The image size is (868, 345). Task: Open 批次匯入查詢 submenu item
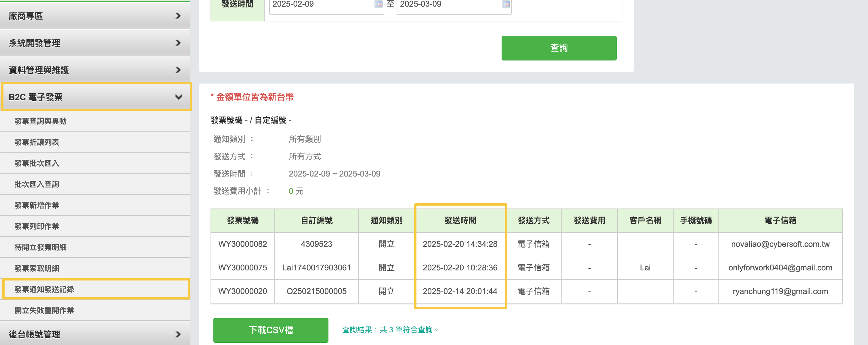pyautogui.click(x=95, y=184)
